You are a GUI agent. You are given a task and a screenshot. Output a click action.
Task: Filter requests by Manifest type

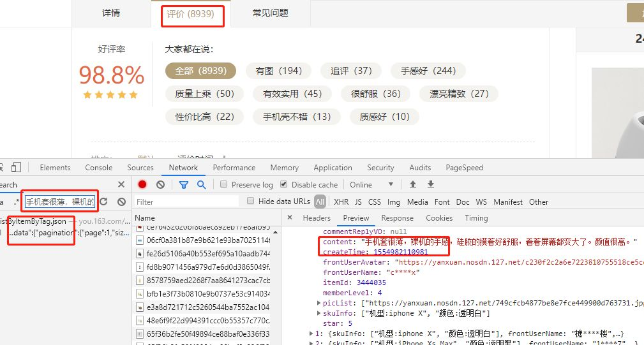tap(508, 202)
